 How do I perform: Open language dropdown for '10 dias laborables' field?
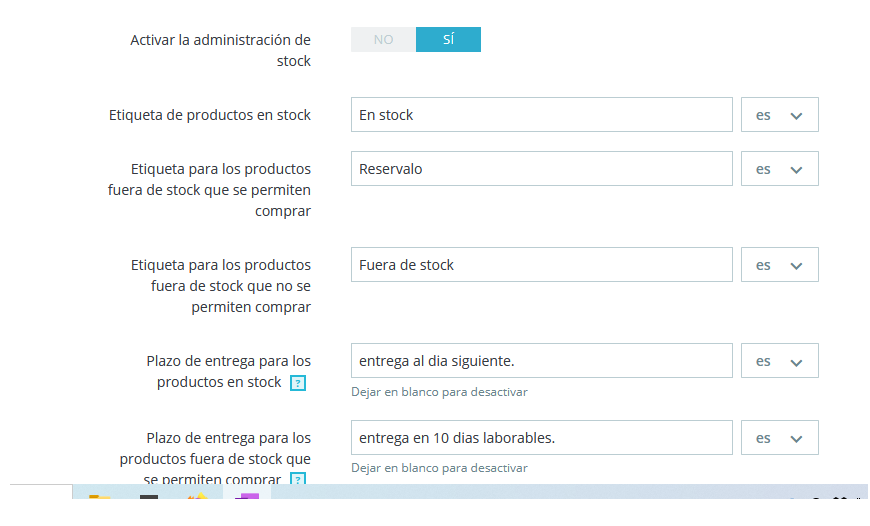[x=779, y=438]
